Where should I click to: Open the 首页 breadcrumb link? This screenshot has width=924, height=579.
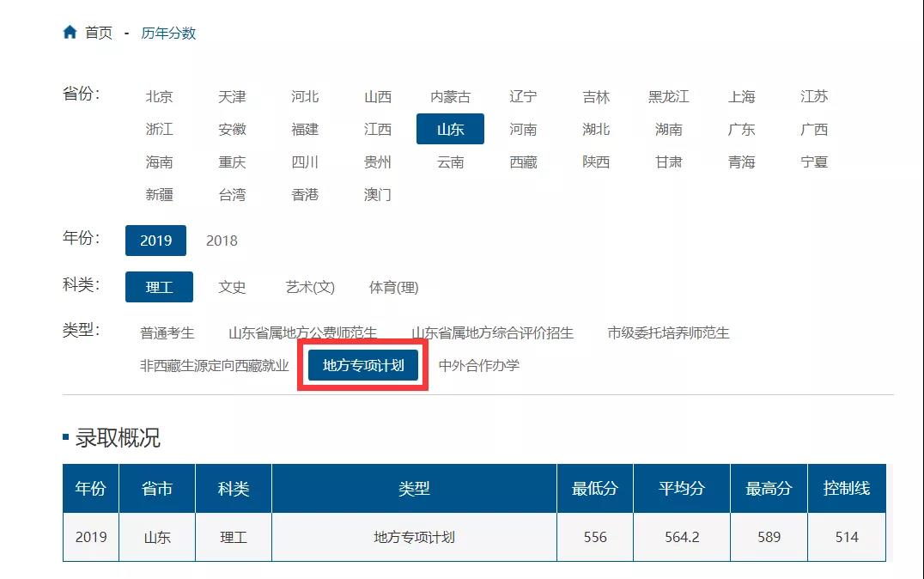99,33
